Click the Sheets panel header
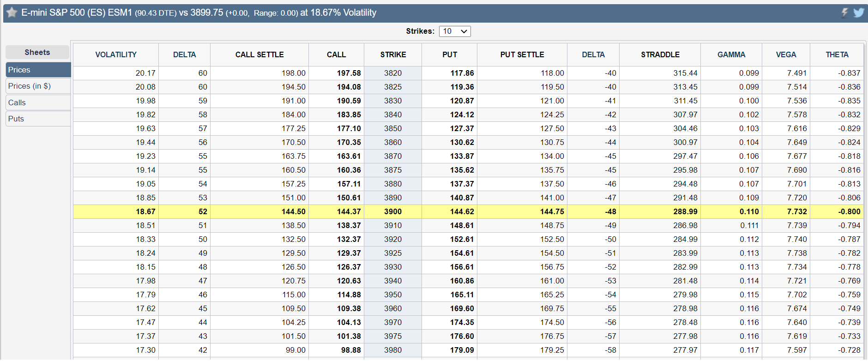Viewport: 868px width, 361px height. point(37,52)
